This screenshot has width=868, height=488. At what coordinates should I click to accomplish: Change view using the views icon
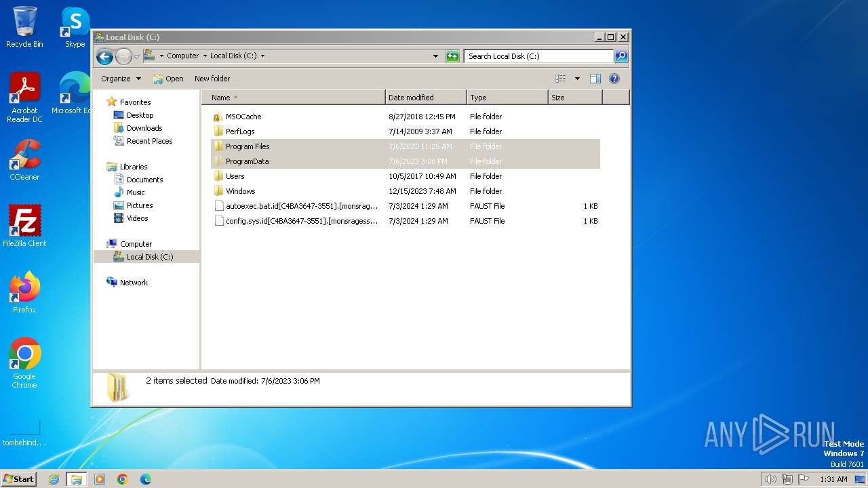point(561,79)
